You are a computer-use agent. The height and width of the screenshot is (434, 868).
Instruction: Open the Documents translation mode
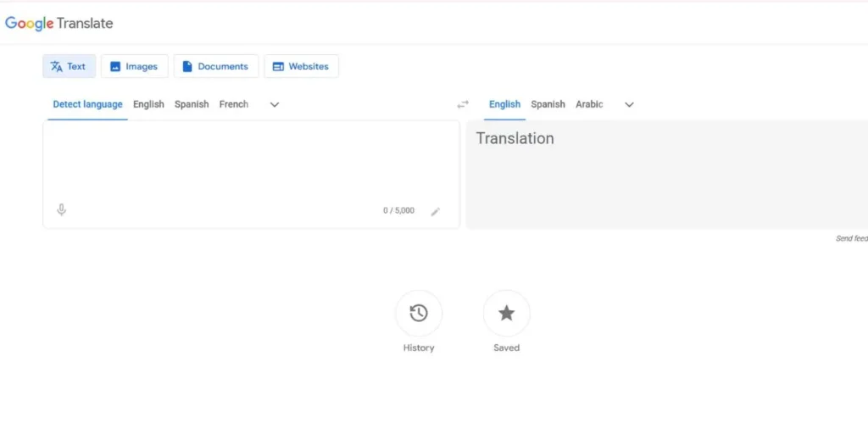(216, 66)
